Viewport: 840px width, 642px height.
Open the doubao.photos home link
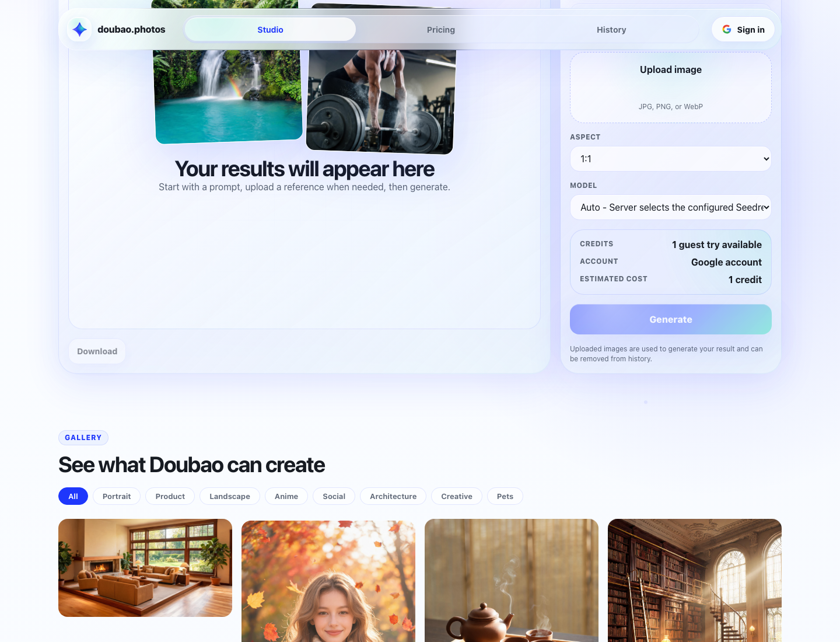point(117,29)
